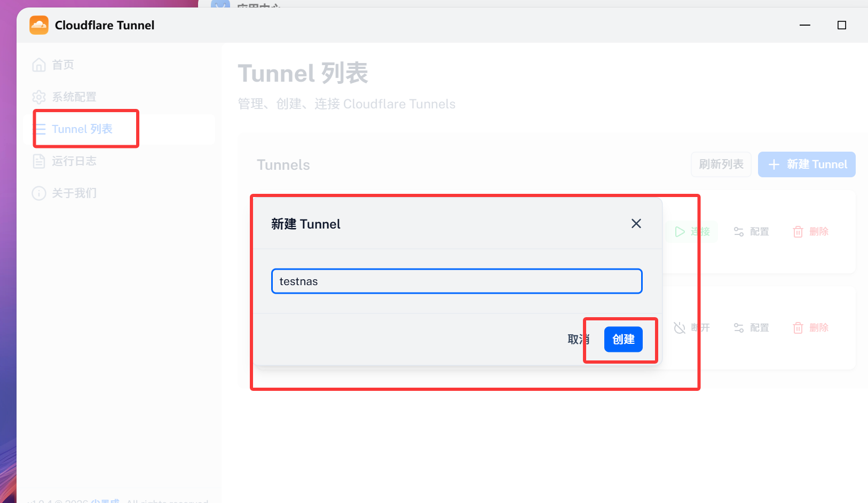The height and width of the screenshot is (503, 868).
Task: Click the second tunnel's 配置 sliders icon
Action: [x=739, y=328]
